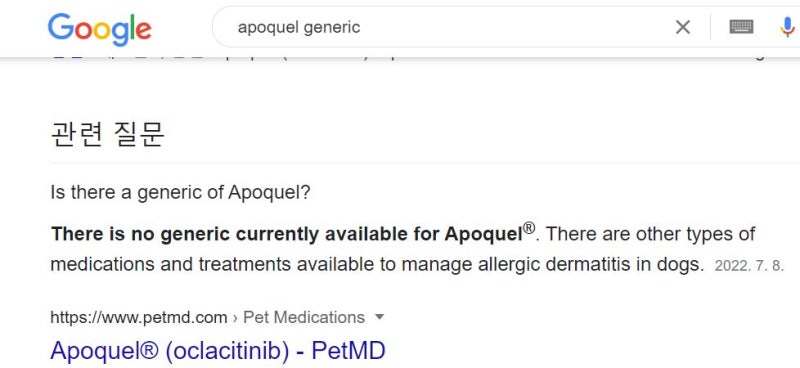This screenshot has width=800, height=368.
Task: Click the https://www.petmd.com URL
Action: 139,317
